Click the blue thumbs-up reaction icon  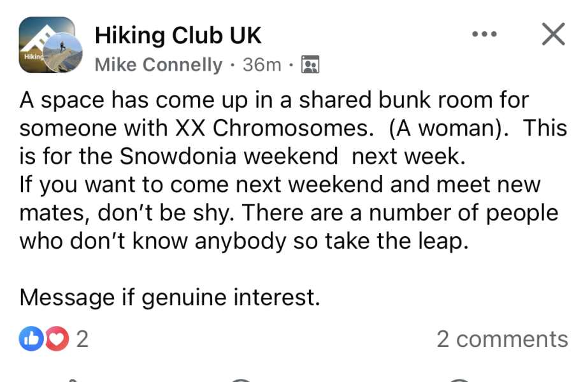coord(31,339)
